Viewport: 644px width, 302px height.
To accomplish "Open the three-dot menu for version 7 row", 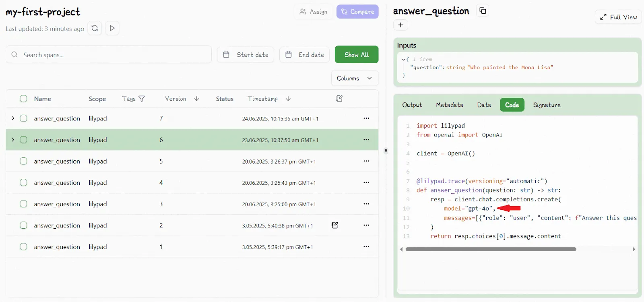I will 366,118.
